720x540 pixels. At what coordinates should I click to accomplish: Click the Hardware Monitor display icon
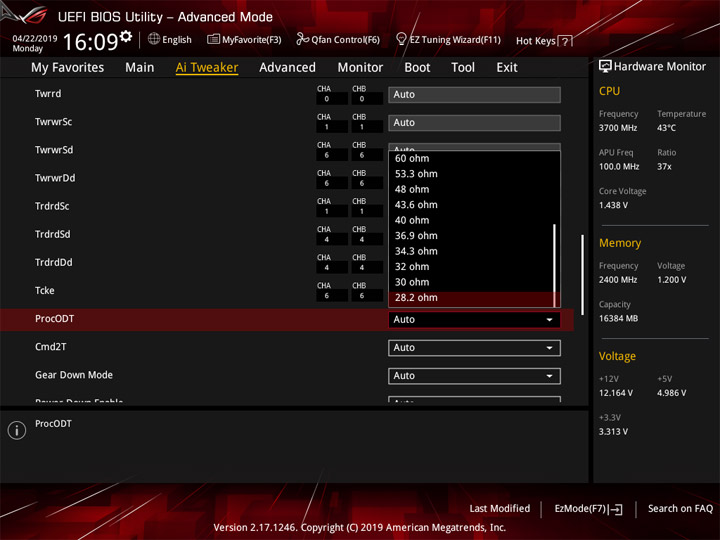(605, 67)
